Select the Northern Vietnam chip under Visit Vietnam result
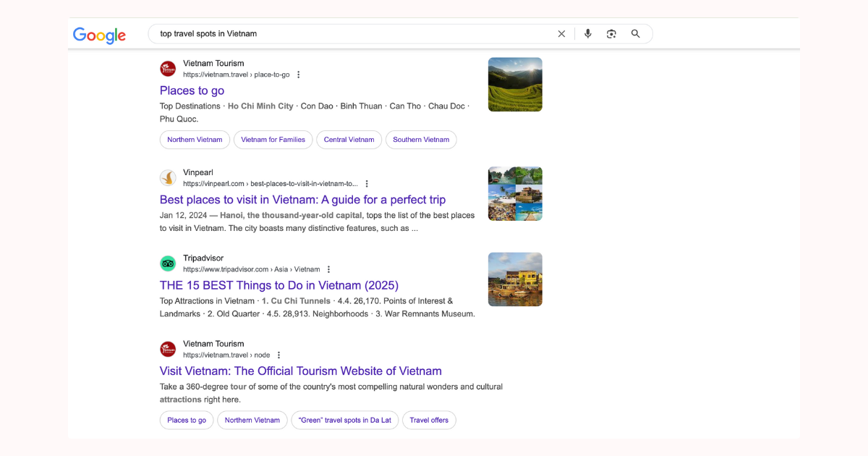Viewport: 868px width, 456px height. (x=252, y=420)
